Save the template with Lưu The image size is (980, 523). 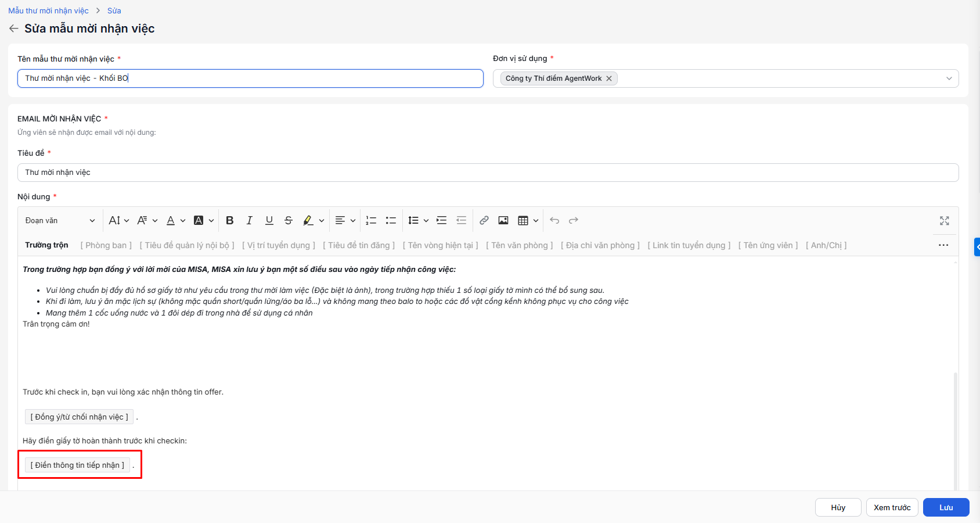pyautogui.click(x=946, y=507)
